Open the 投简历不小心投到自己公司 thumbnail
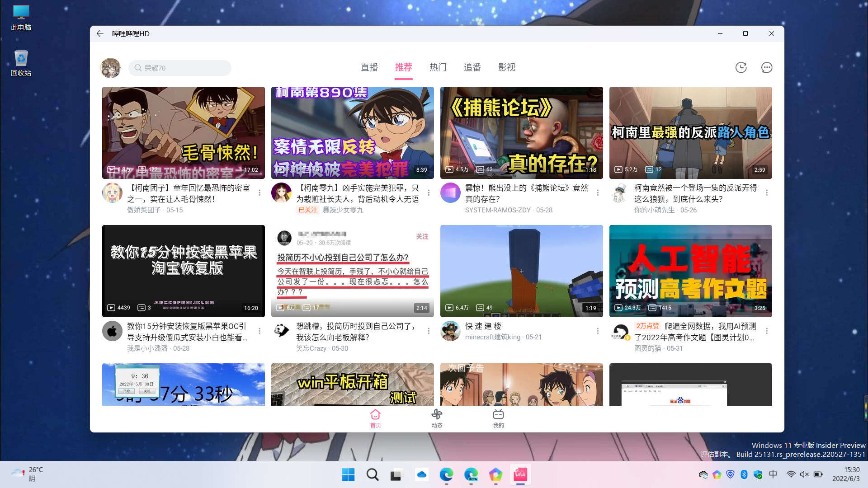The height and width of the screenshot is (488, 868). (353, 271)
